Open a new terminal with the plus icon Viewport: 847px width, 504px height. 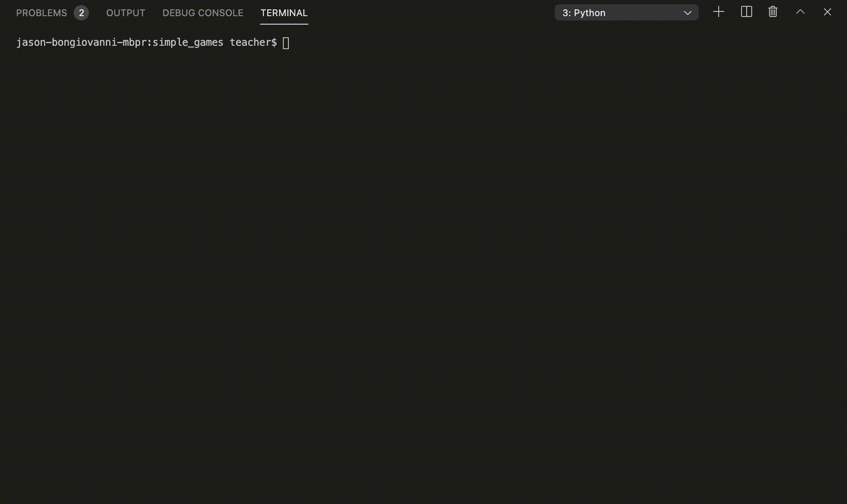click(x=718, y=12)
